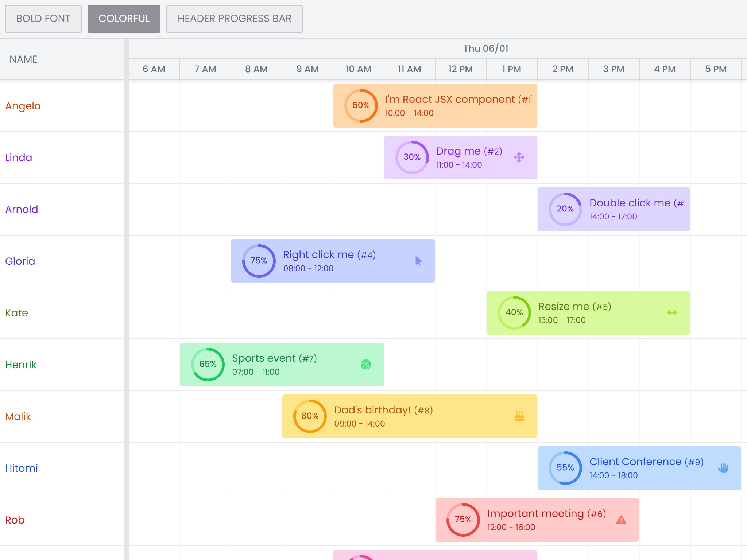Select the Malik resource row name
The image size is (747, 560).
[18, 417]
